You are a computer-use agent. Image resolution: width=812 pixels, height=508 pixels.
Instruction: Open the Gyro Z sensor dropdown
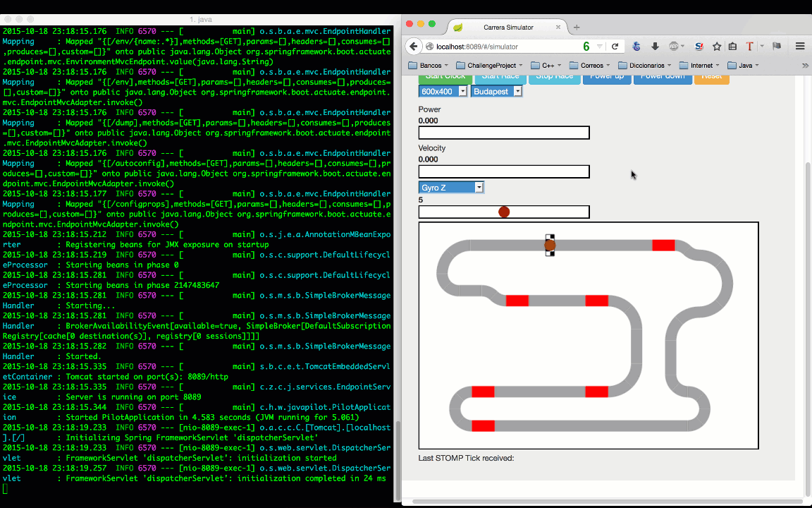tap(451, 187)
